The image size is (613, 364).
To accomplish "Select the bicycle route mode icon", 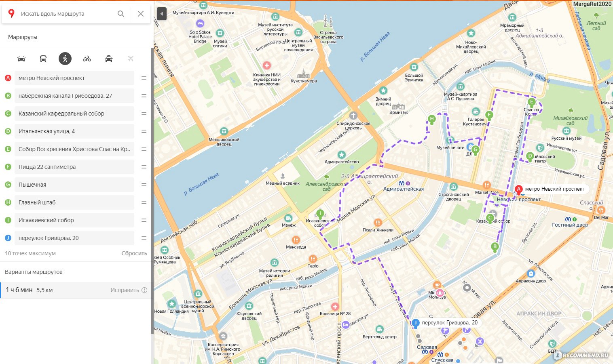I will point(87,59).
